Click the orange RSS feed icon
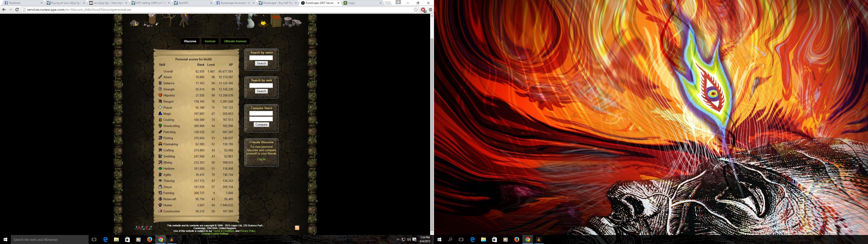The image size is (868, 244). (x=297, y=228)
